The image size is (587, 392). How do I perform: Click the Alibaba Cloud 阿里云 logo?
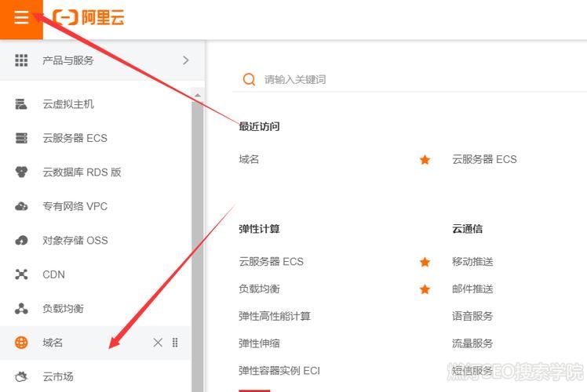pyautogui.click(x=89, y=17)
